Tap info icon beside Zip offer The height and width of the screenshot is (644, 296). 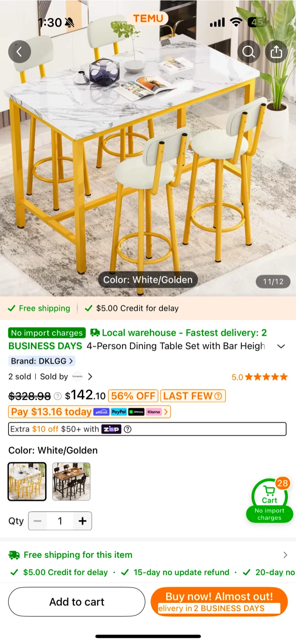[127, 429]
